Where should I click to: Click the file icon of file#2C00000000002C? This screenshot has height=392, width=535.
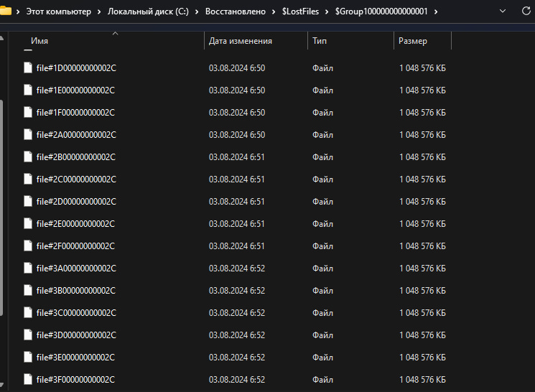[28, 179]
